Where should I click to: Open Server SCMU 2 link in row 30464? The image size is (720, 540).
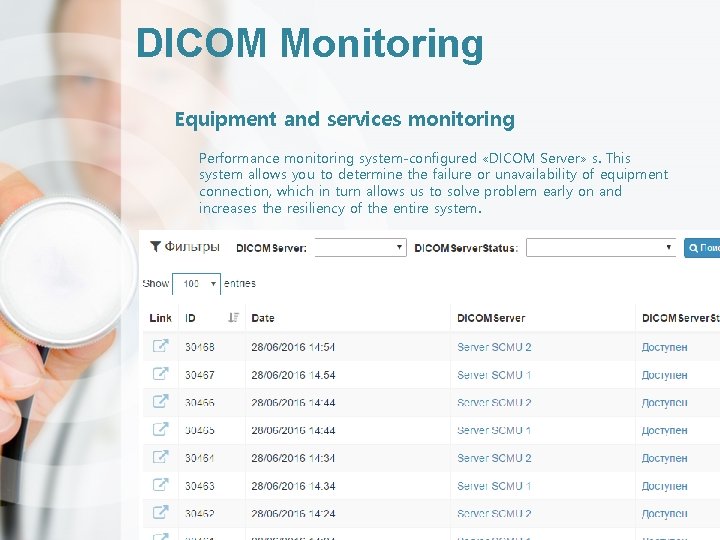click(494, 458)
